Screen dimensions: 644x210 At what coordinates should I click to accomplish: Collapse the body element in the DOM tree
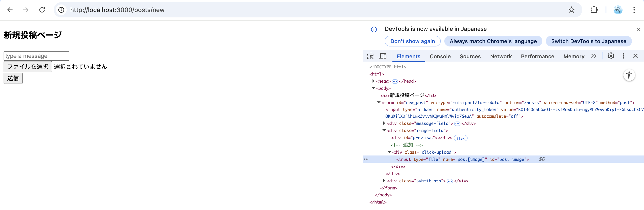(x=373, y=88)
